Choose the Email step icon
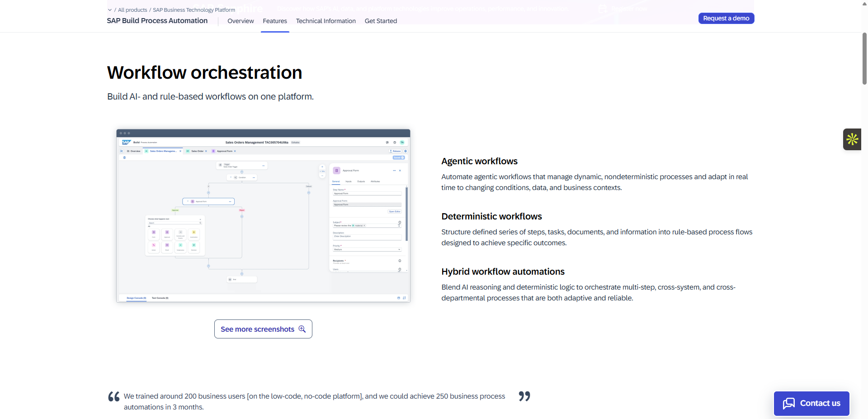Screen dimensions: 868x419 (167, 245)
